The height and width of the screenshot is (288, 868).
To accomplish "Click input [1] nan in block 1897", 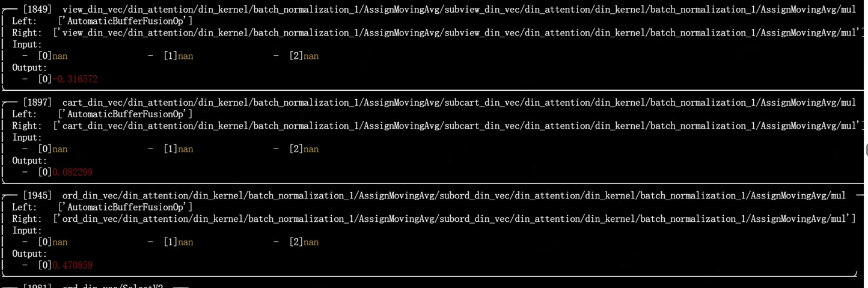I will coord(179,149).
